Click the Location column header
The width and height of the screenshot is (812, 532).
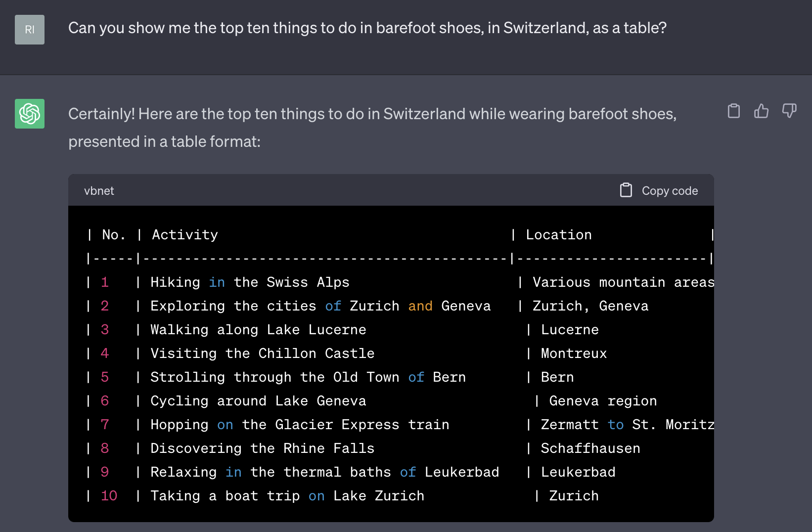pos(559,235)
